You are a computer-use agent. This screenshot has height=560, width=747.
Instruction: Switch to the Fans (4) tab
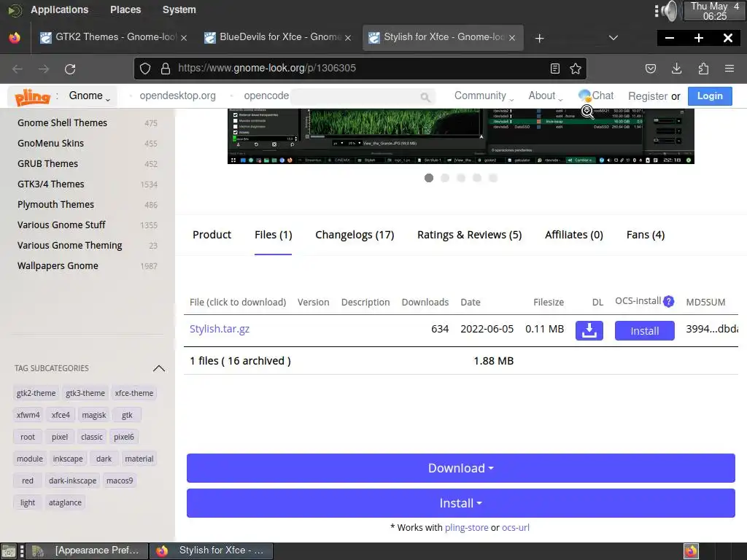(646, 235)
